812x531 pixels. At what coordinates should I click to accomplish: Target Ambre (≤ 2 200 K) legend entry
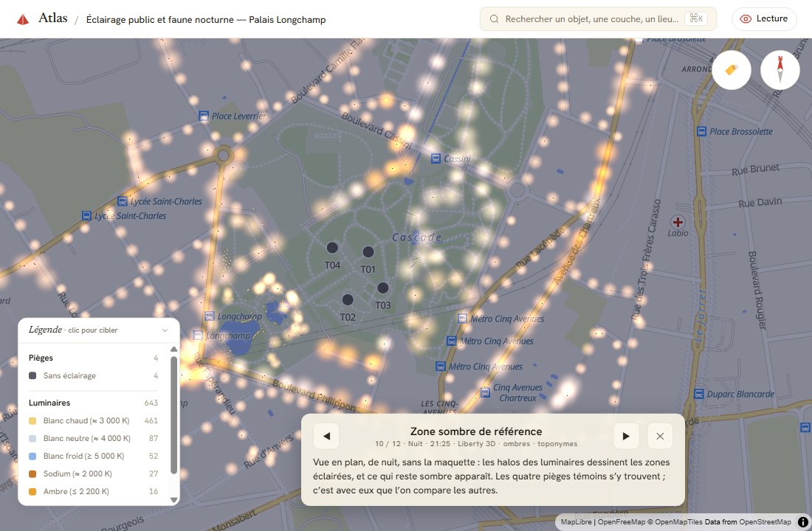[x=94, y=491]
